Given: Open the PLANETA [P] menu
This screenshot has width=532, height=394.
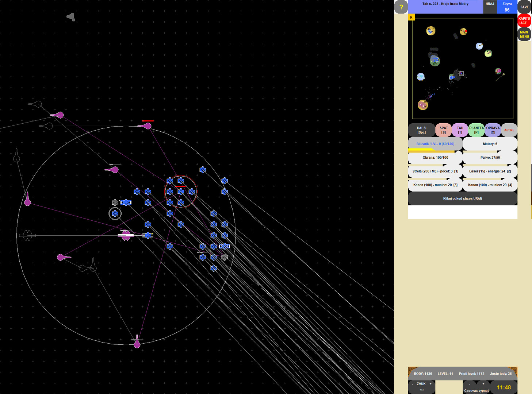Looking at the screenshot, I should (x=476, y=130).
